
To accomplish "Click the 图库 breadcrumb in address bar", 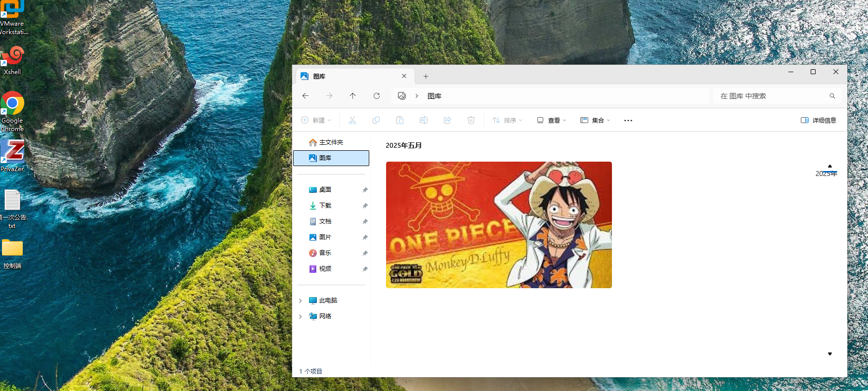I will tap(434, 96).
